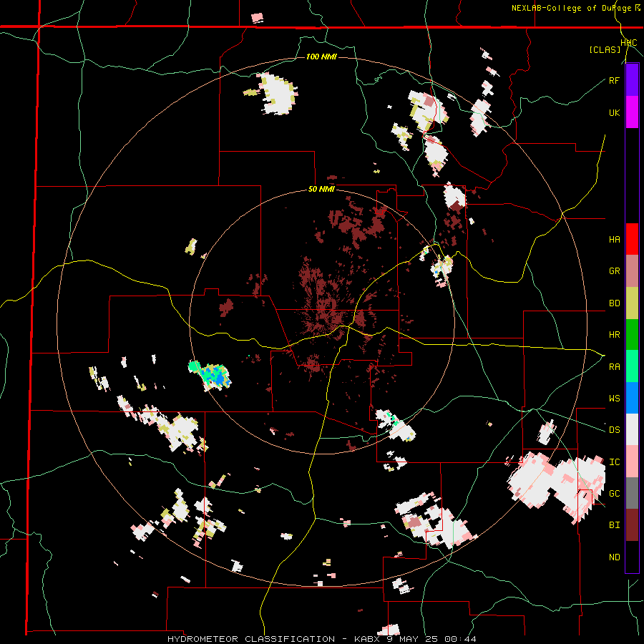The image size is (644, 644).
Task: Pick the dark green HR legend swatch
Action: [x=632, y=335]
